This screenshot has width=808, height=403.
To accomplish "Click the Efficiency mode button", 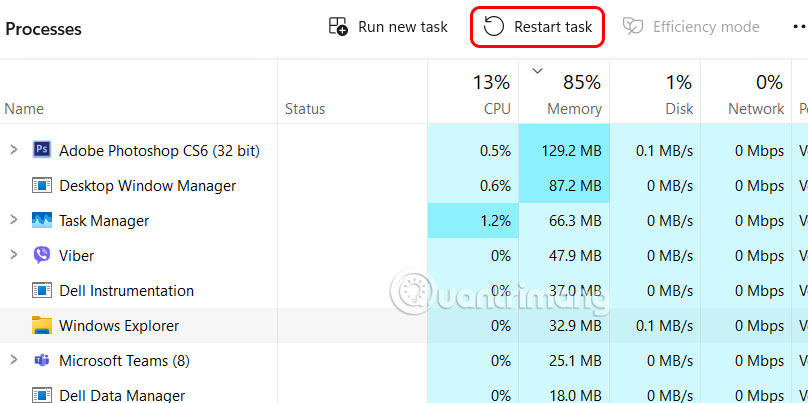I will (x=691, y=26).
